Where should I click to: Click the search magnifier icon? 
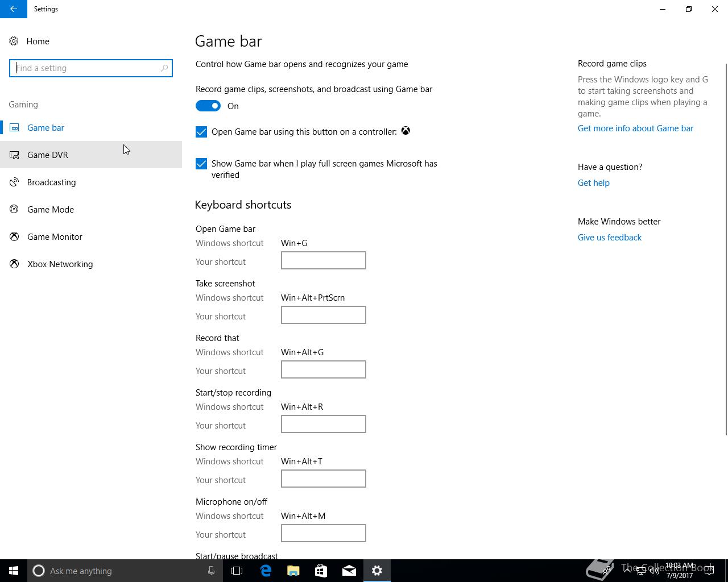click(x=164, y=68)
